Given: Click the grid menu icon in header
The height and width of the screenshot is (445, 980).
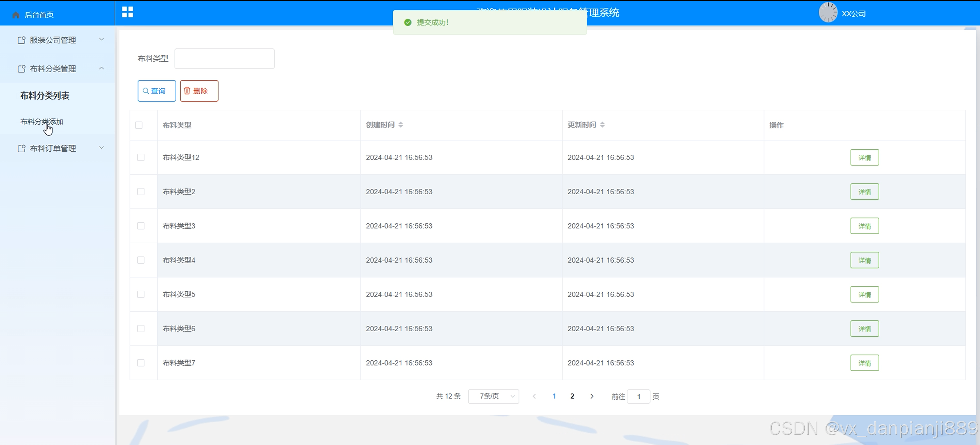Looking at the screenshot, I should [x=127, y=12].
